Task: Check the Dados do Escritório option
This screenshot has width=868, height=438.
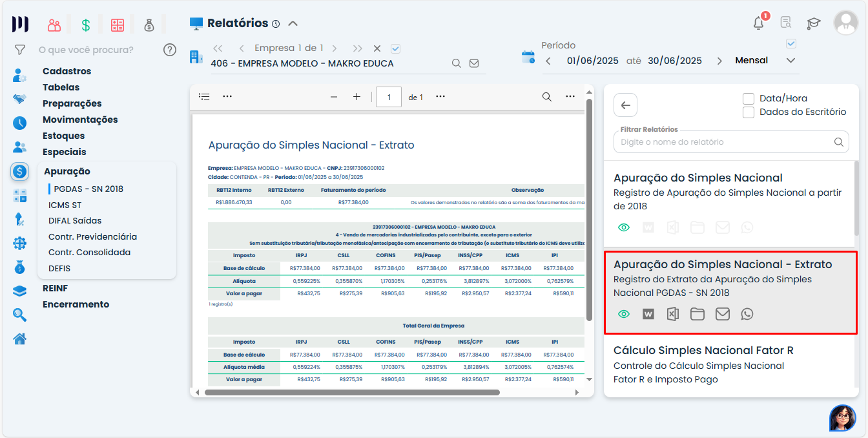Action: [x=749, y=112]
